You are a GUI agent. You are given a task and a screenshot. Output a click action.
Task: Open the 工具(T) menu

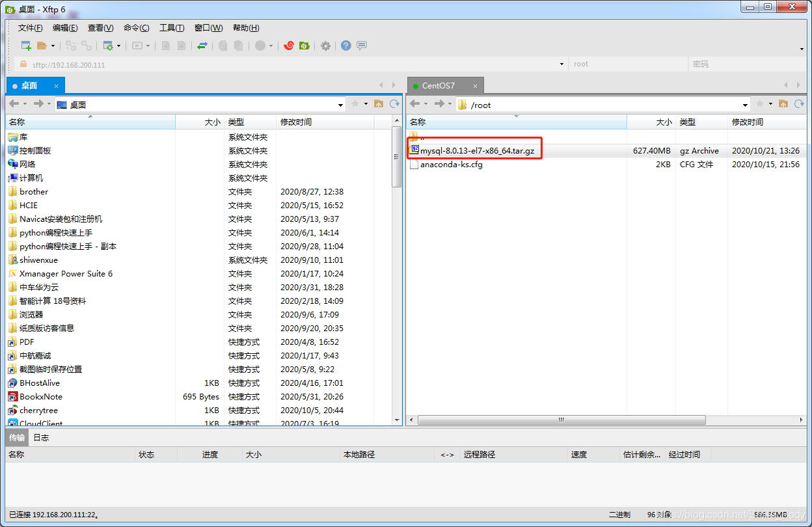tap(172, 28)
